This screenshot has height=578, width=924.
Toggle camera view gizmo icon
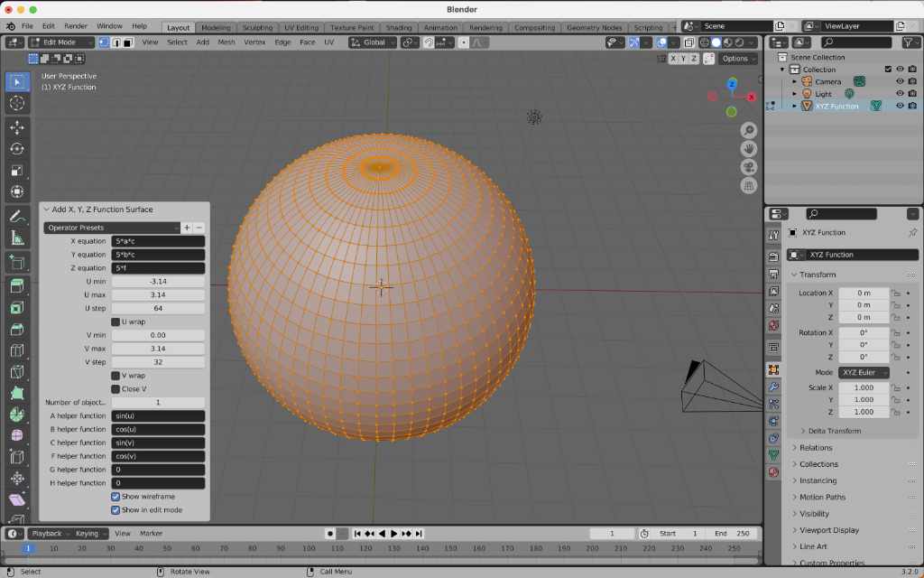click(749, 167)
